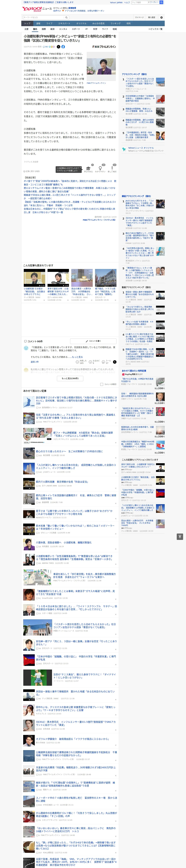Focus the キーワードを入力 search field

coord(44,18)
